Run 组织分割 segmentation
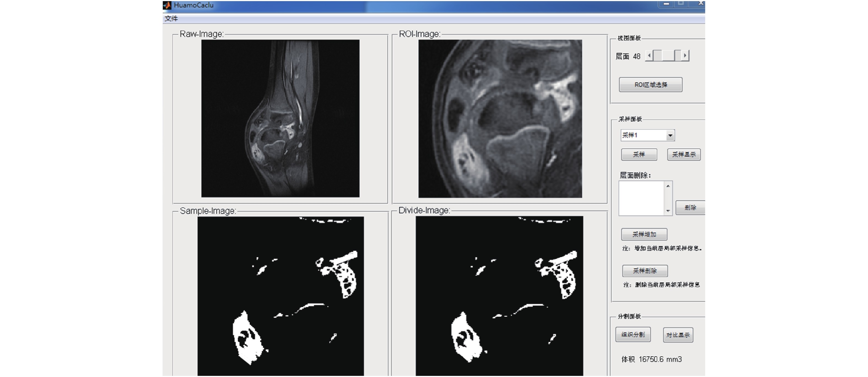 (x=633, y=335)
